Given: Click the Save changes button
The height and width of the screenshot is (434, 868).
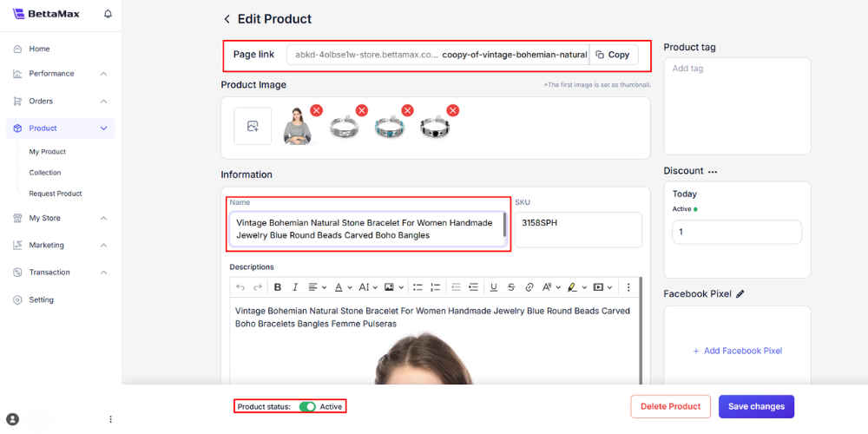Looking at the screenshot, I should 756,406.
